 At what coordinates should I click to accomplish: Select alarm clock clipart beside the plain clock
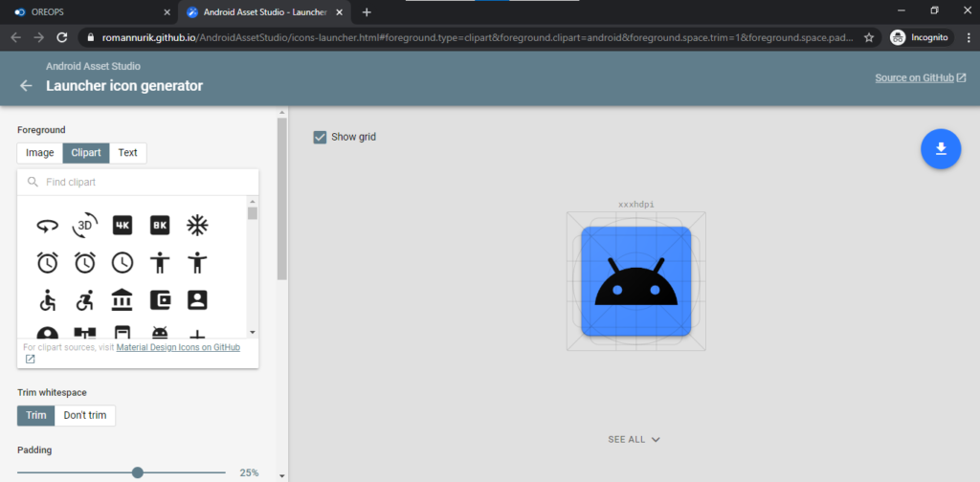85,263
